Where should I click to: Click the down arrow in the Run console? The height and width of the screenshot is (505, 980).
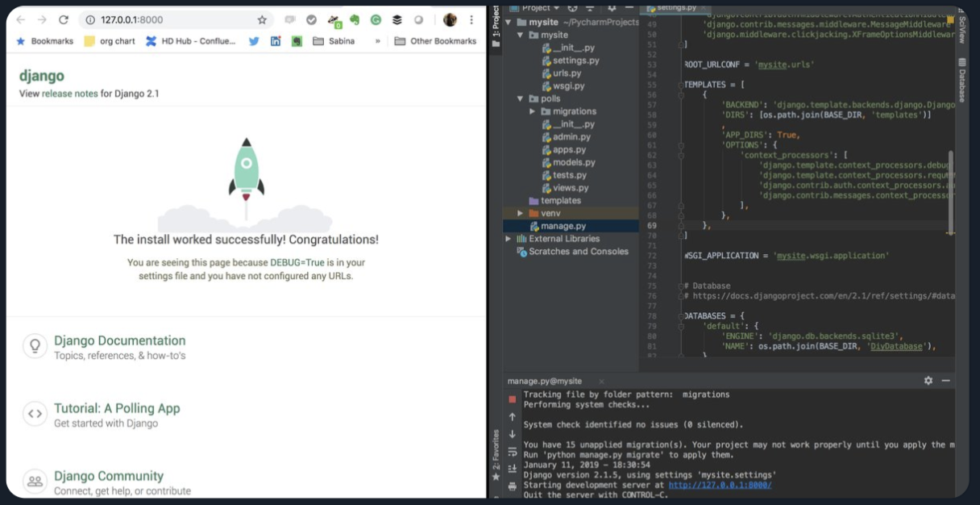pyautogui.click(x=512, y=434)
